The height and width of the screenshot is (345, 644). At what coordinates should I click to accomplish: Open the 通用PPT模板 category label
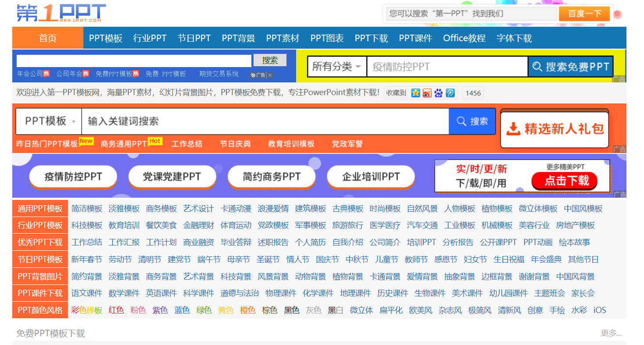[x=40, y=208]
